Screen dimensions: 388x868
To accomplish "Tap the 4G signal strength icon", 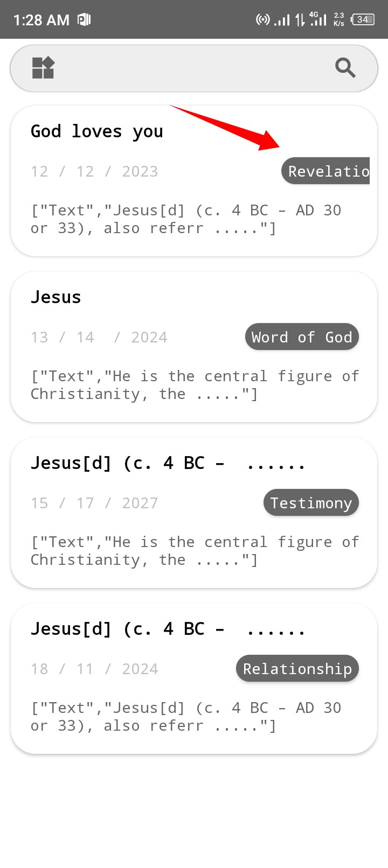I will (x=318, y=19).
